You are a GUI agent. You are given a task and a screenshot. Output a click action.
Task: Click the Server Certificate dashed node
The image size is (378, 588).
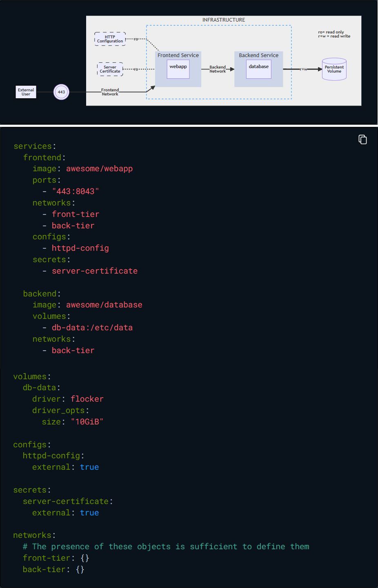[x=110, y=69]
